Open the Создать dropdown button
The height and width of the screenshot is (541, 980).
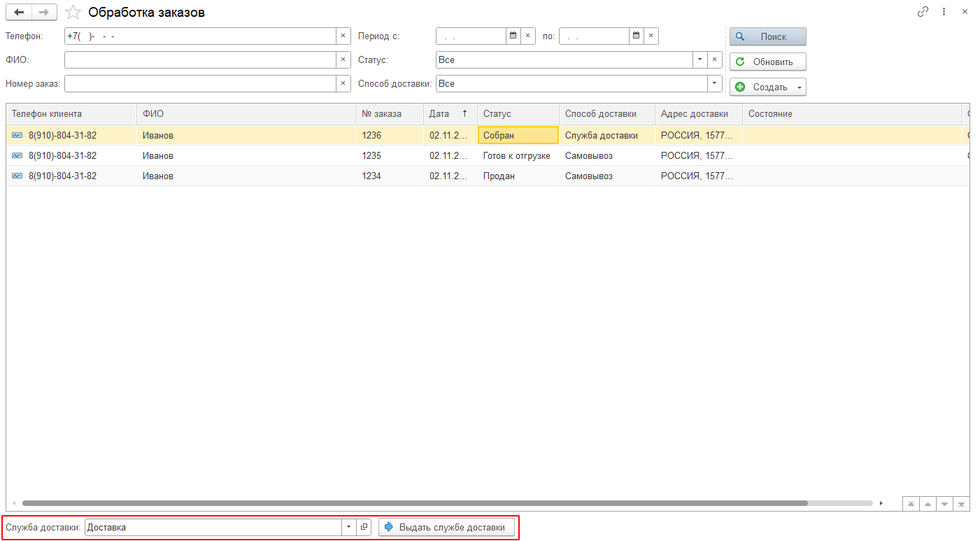pos(768,87)
